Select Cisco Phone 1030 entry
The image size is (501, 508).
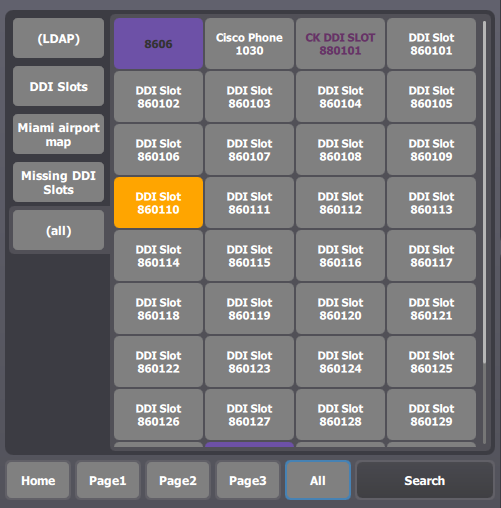pyautogui.click(x=249, y=44)
